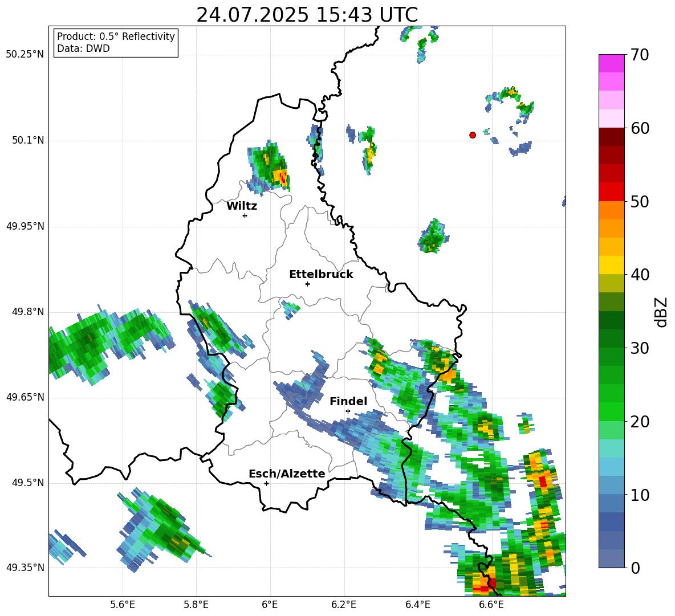Click the title 24.07.2025 15:43 UTC

307,15
